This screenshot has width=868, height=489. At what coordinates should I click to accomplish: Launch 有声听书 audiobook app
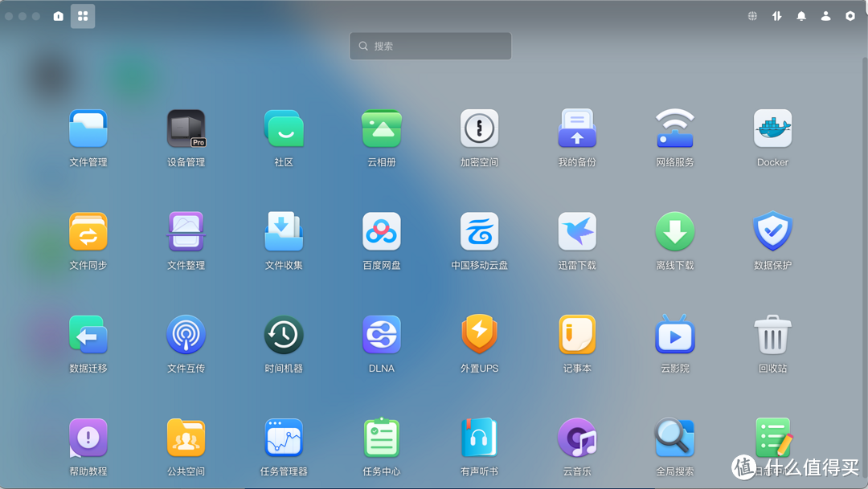click(479, 438)
